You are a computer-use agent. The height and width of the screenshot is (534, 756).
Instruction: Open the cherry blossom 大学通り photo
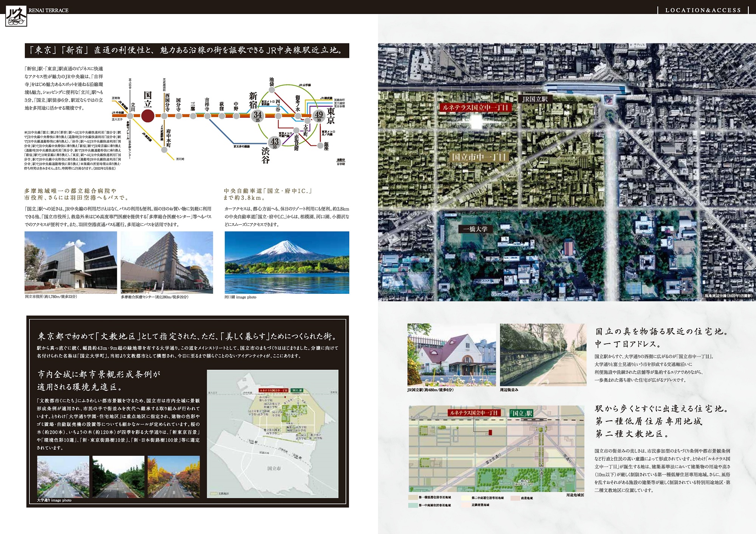coord(63,477)
